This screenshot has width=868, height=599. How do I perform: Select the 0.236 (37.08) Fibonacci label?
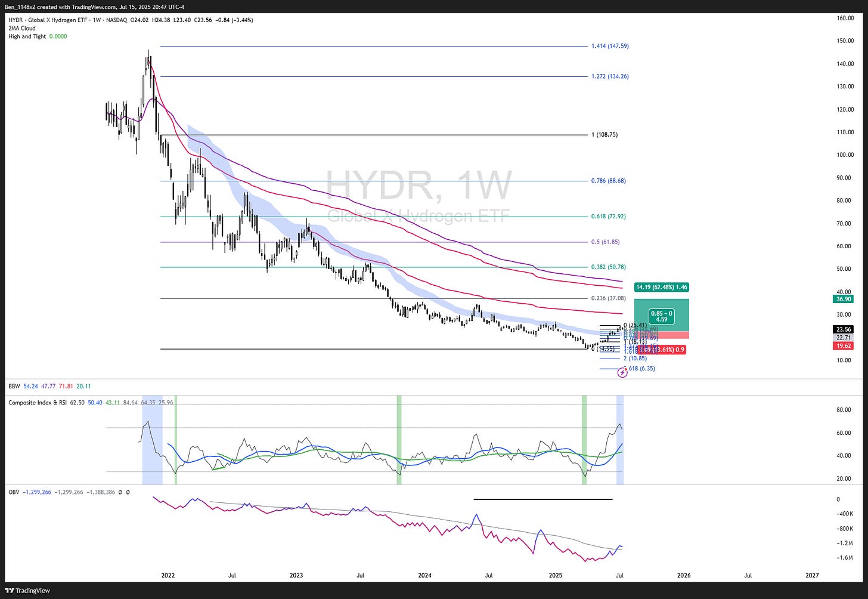[609, 298]
